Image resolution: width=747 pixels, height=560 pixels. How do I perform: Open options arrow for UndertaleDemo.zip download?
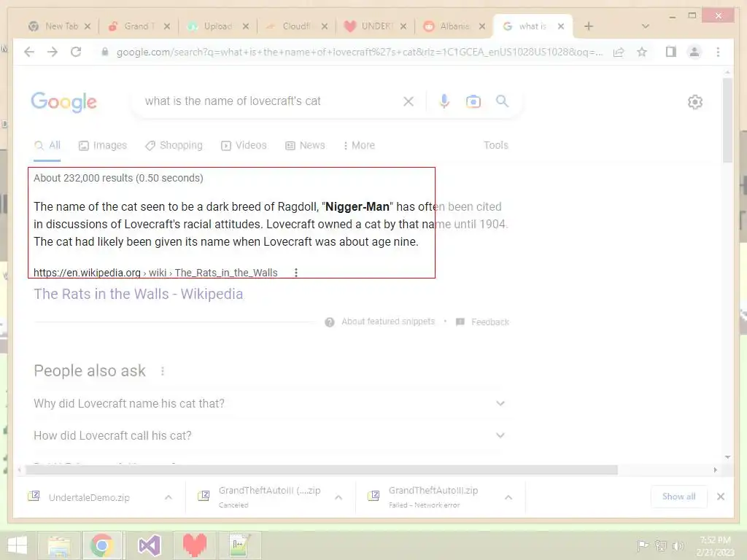pyautogui.click(x=169, y=497)
